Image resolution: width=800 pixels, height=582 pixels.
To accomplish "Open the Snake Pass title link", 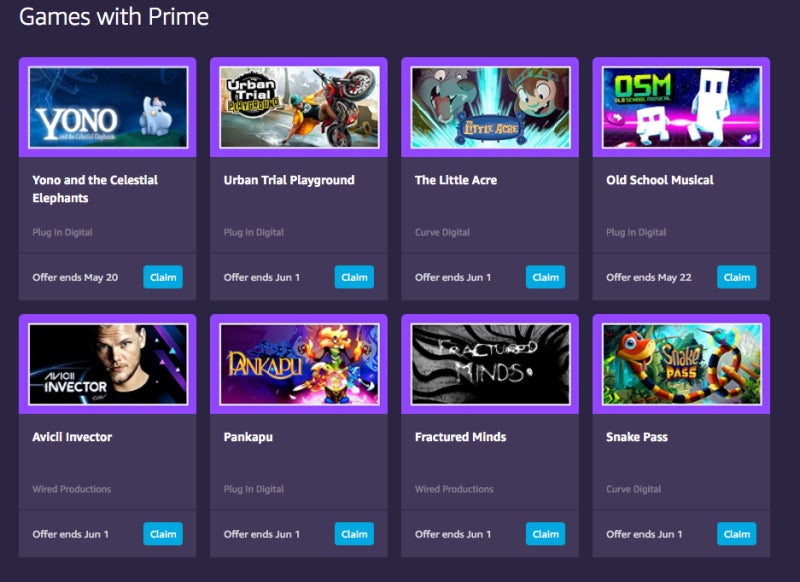I will (637, 437).
